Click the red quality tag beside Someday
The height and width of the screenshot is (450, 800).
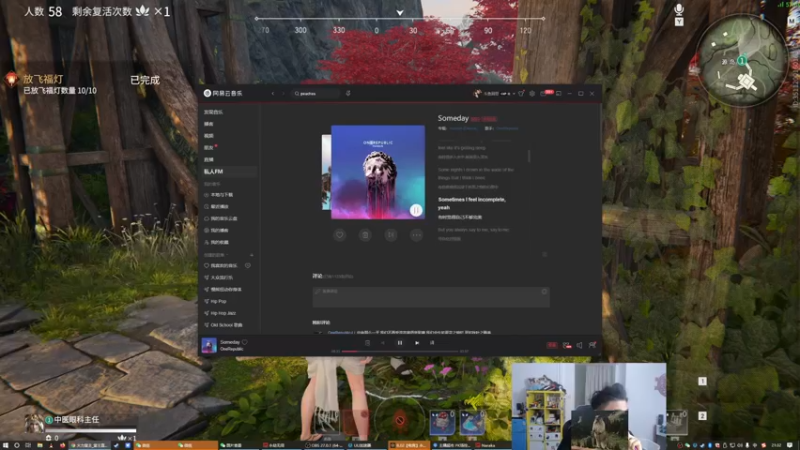[x=483, y=119]
